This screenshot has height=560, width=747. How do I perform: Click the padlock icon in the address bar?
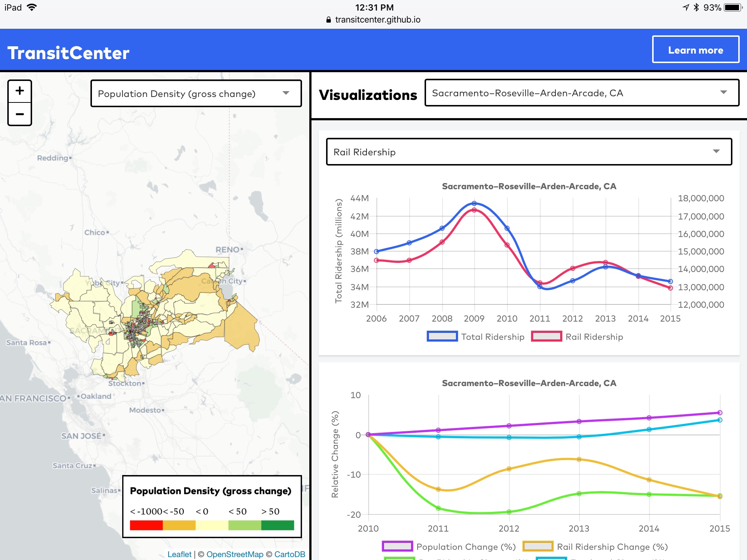(x=328, y=20)
